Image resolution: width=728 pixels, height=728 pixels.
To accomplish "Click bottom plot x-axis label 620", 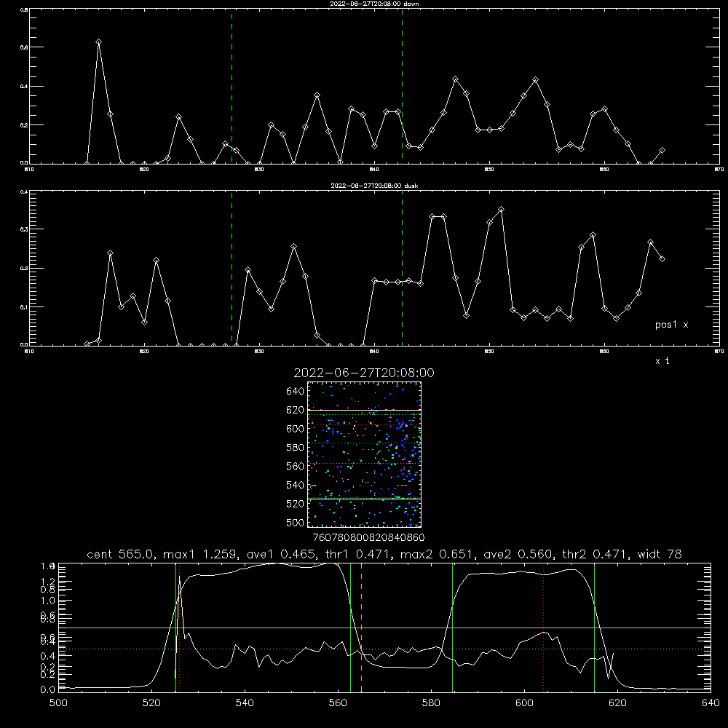I will [617, 703].
